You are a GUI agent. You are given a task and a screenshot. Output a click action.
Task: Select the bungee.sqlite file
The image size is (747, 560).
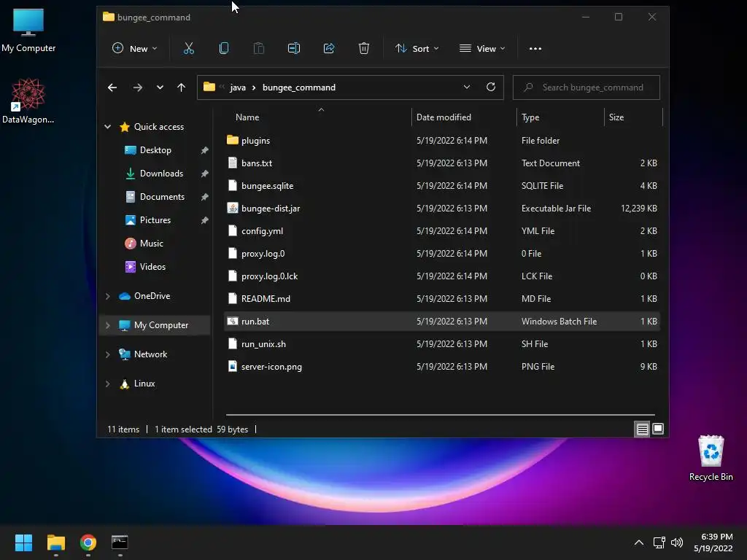coord(441,186)
